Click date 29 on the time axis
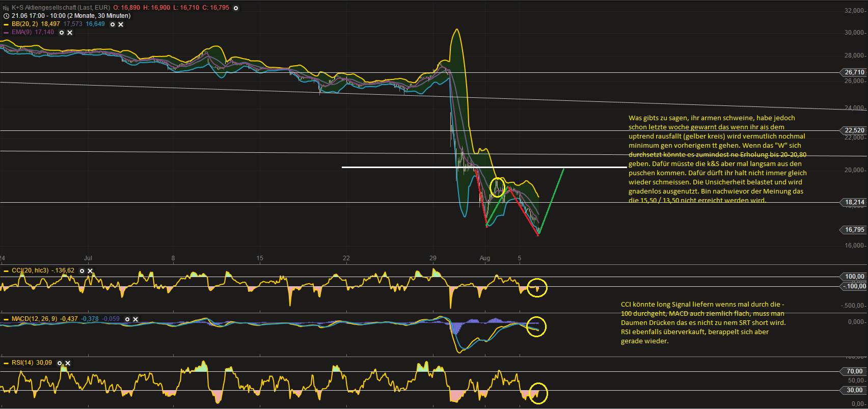 coord(433,258)
